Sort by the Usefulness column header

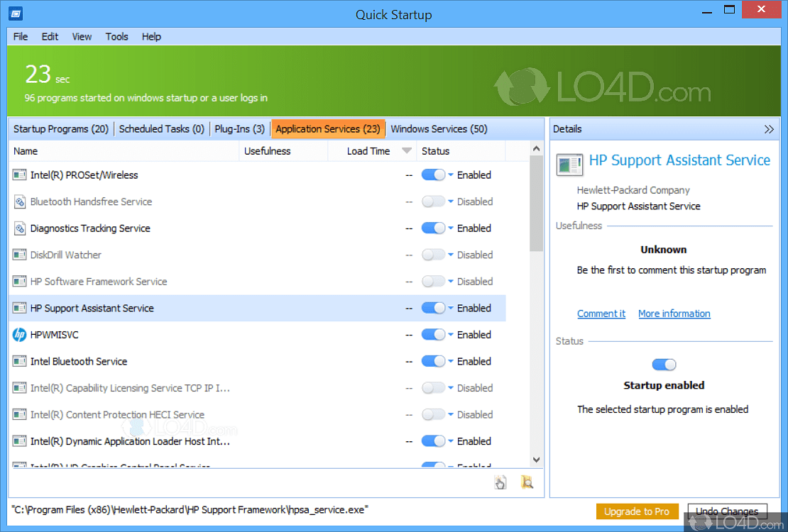tap(283, 150)
